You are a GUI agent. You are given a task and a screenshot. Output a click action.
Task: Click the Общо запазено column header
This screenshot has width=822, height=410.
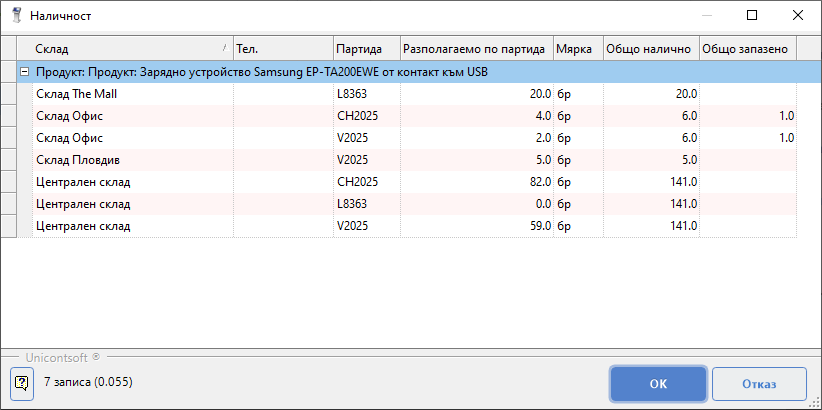(x=747, y=48)
